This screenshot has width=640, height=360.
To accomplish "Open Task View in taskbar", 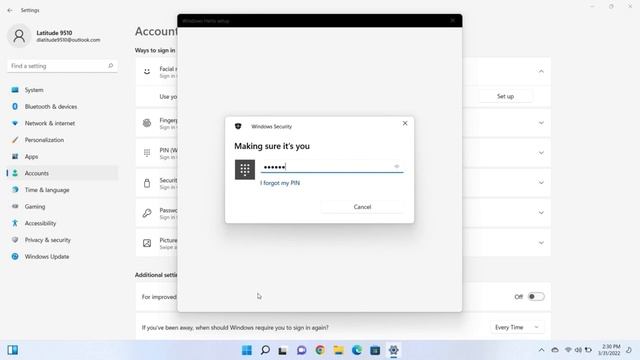I will tap(282, 350).
